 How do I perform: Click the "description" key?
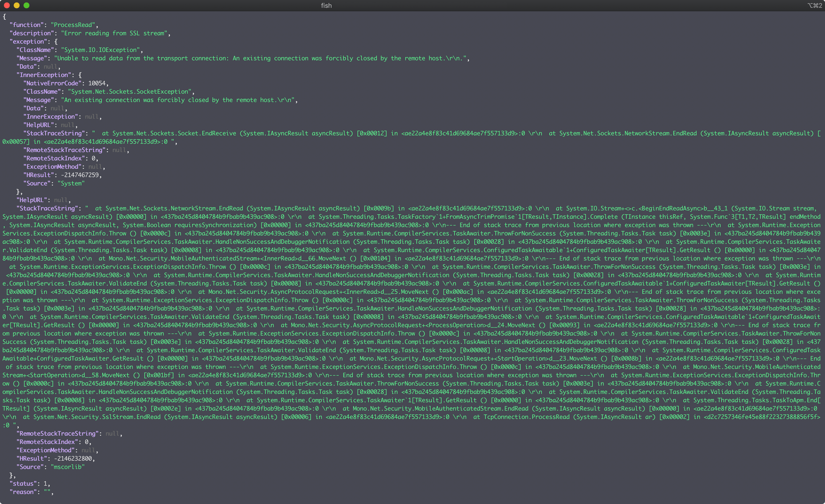32,33
